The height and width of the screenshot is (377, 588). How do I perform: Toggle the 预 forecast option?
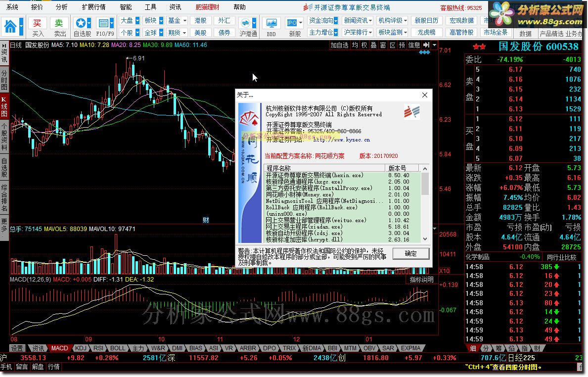coord(402,45)
